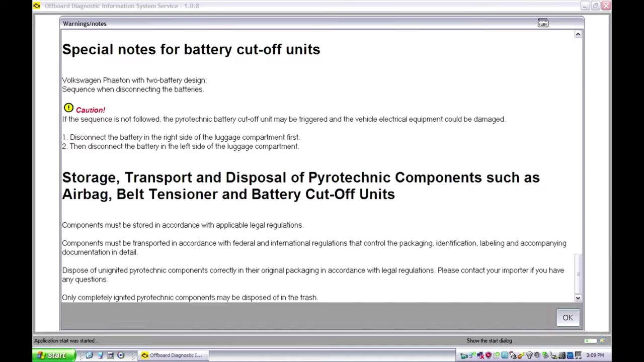Click the 'Caution!' red label
This screenshot has height=362, width=644.
coord(91,110)
